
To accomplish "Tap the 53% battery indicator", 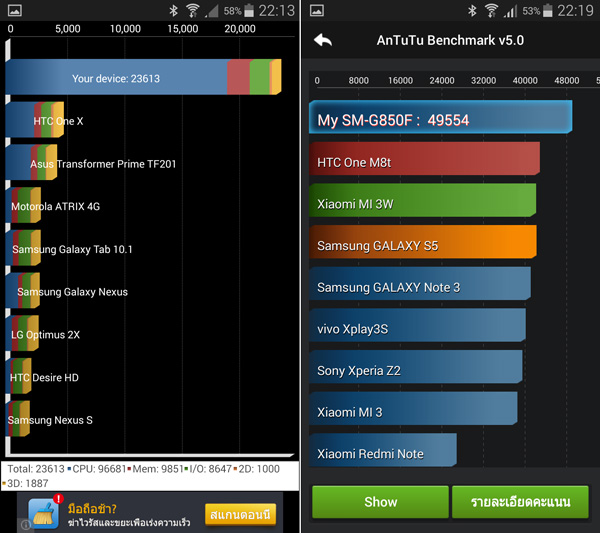I will [538, 11].
